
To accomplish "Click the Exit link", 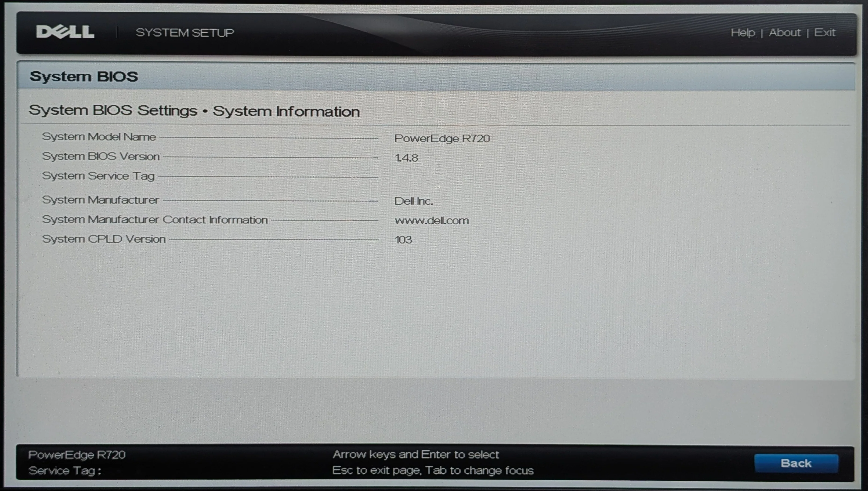I will coord(825,33).
